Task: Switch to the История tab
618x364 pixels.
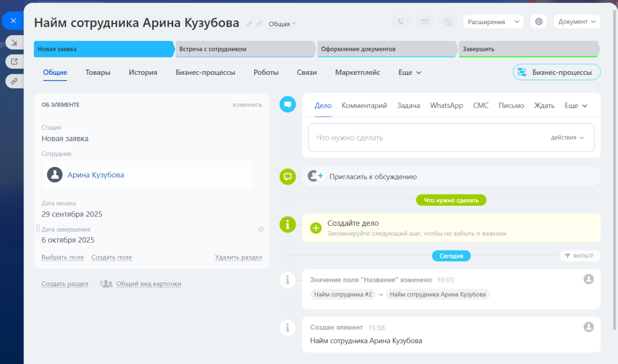Action: tap(142, 72)
